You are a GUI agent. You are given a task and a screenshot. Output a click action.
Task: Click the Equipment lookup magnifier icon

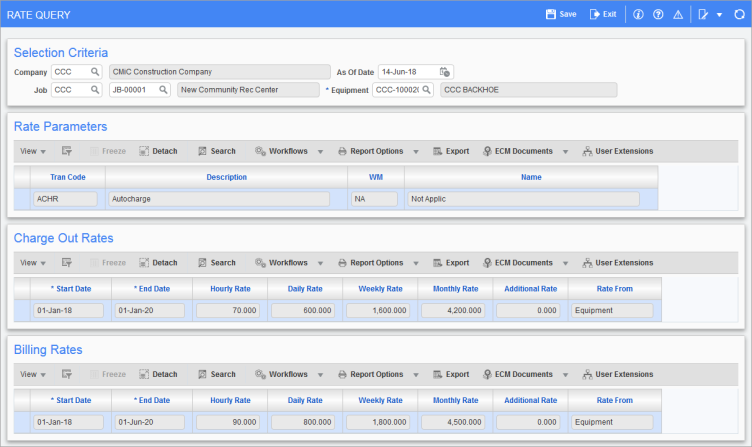point(426,90)
